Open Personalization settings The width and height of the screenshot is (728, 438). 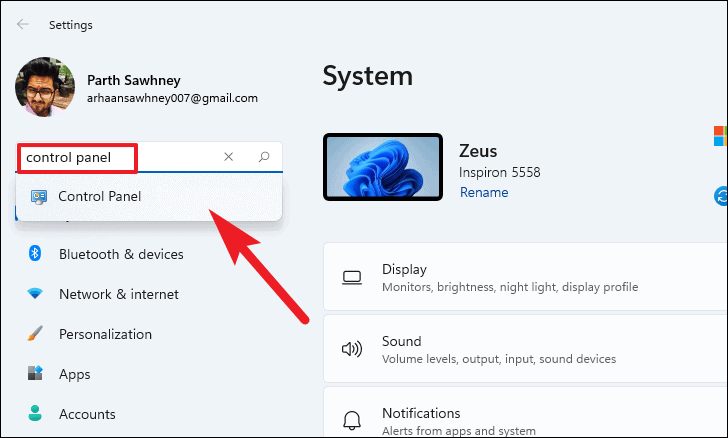pos(105,334)
